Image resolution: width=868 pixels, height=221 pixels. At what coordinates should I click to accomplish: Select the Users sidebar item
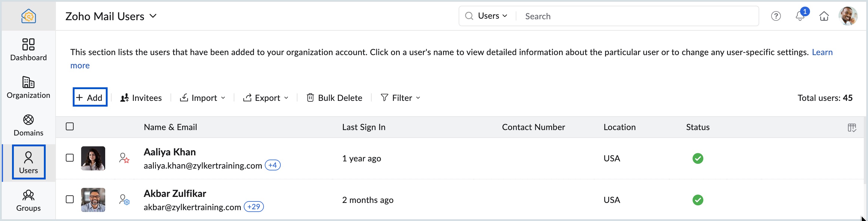click(29, 162)
